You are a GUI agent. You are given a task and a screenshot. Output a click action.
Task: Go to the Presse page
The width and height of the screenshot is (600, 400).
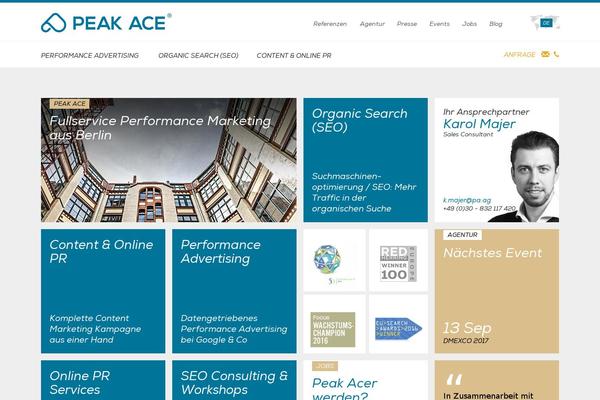[x=407, y=24]
